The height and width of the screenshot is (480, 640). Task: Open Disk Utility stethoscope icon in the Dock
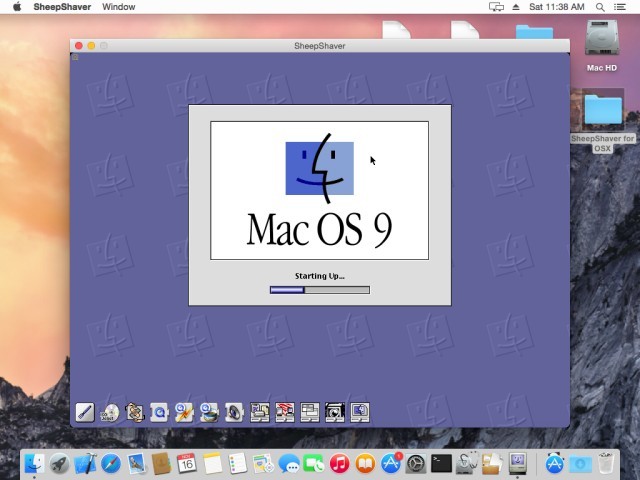coord(467,463)
